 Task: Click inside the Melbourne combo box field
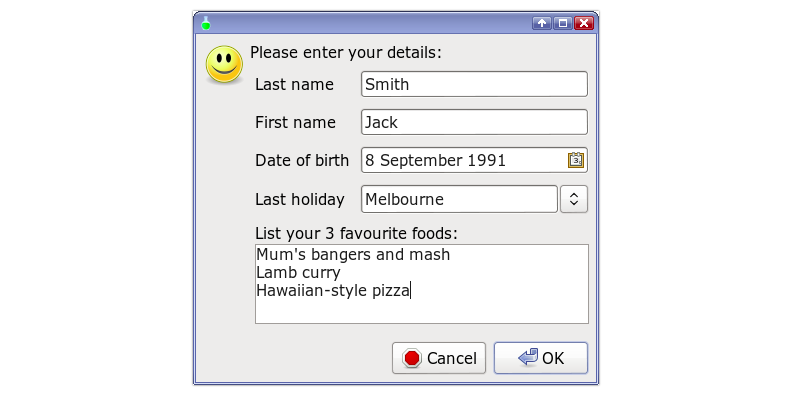click(x=459, y=199)
